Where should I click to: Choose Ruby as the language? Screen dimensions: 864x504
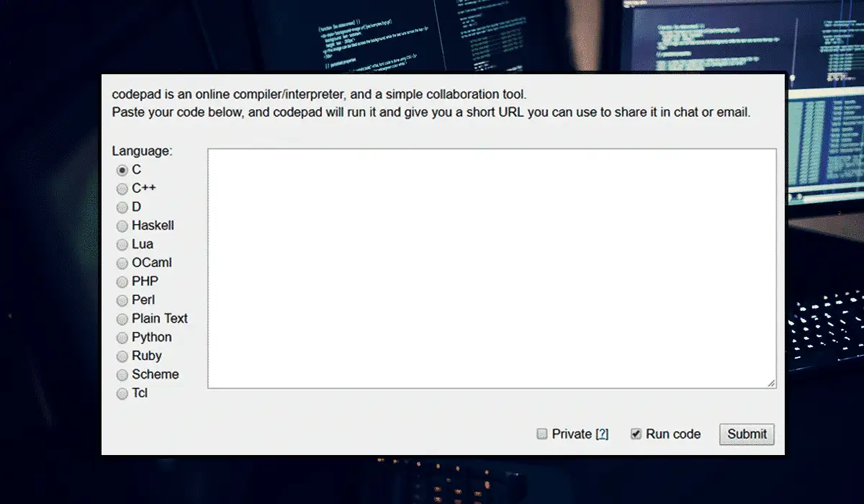click(x=122, y=356)
